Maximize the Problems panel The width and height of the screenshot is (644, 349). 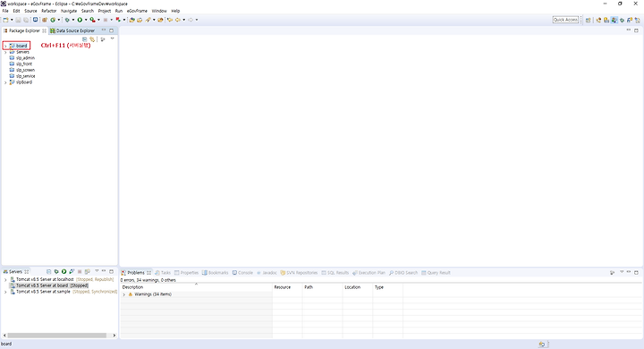coord(636,273)
